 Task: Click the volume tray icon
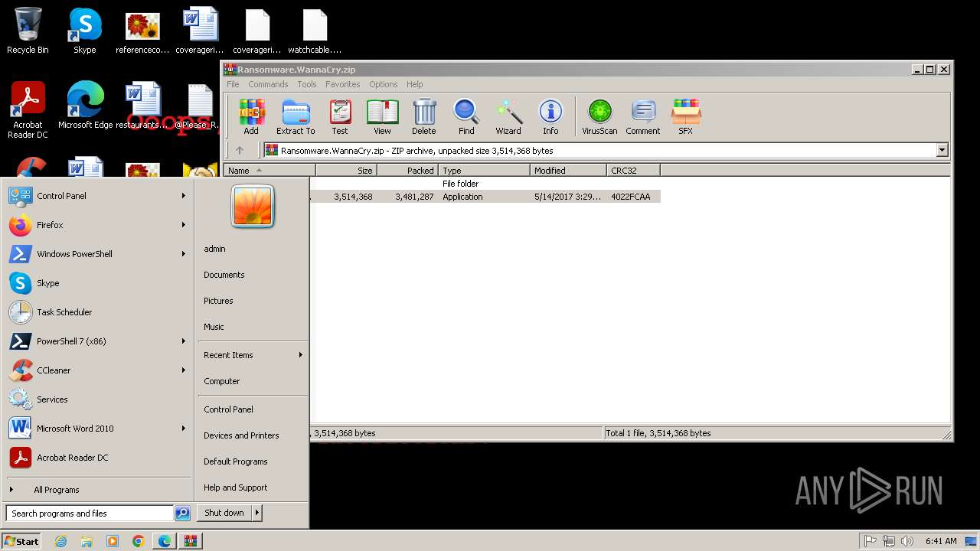tap(907, 541)
